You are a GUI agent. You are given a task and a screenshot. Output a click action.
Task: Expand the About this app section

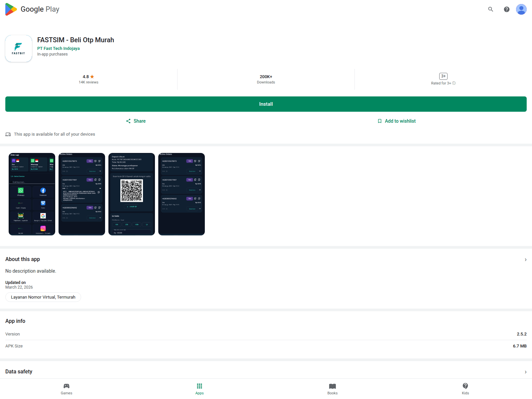pyautogui.click(x=525, y=259)
